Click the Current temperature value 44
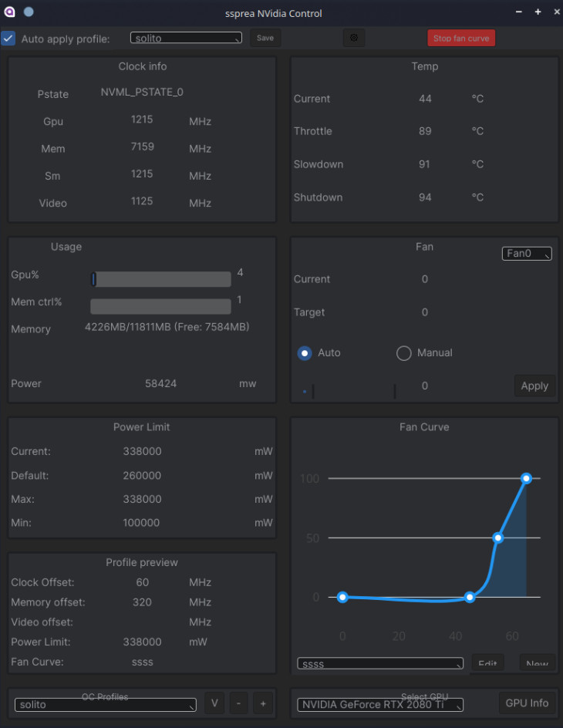This screenshot has width=563, height=728. click(x=425, y=99)
